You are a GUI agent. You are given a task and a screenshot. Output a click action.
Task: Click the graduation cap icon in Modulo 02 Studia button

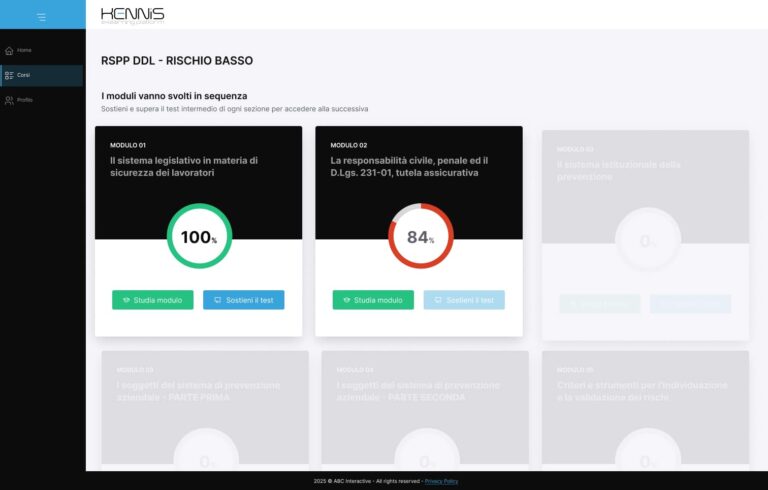click(x=346, y=300)
